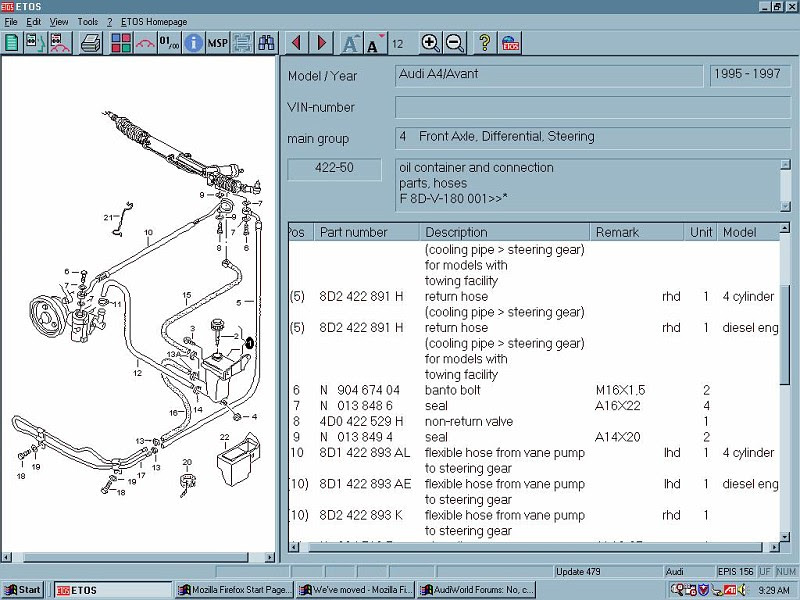Click the Model / Year field Audi A4/Avant

pyautogui.click(x=548, y=76)
